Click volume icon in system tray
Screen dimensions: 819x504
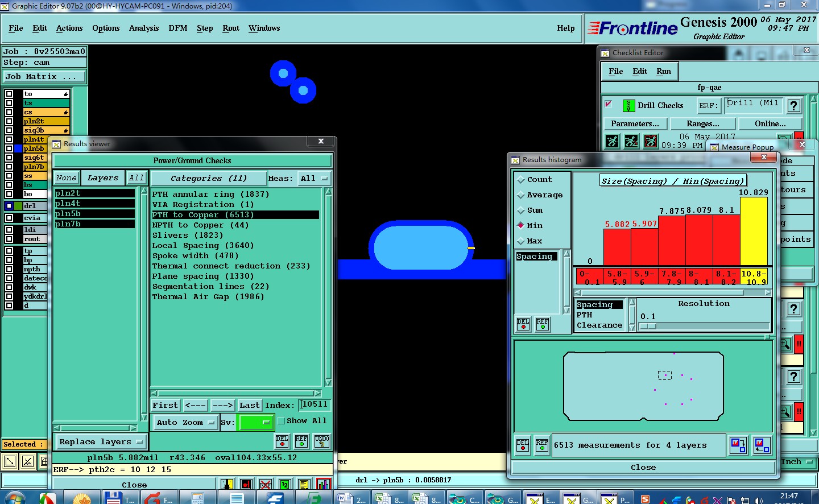tap(759, 500)
